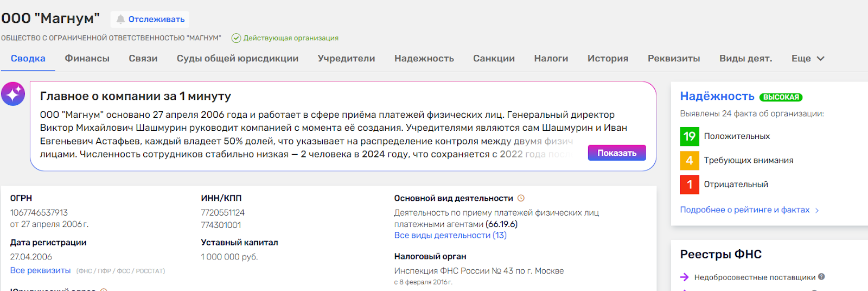Open the chevron next to Подробнее о рейтинге
This screenshot has width=868, height=291.
(817, 211)
